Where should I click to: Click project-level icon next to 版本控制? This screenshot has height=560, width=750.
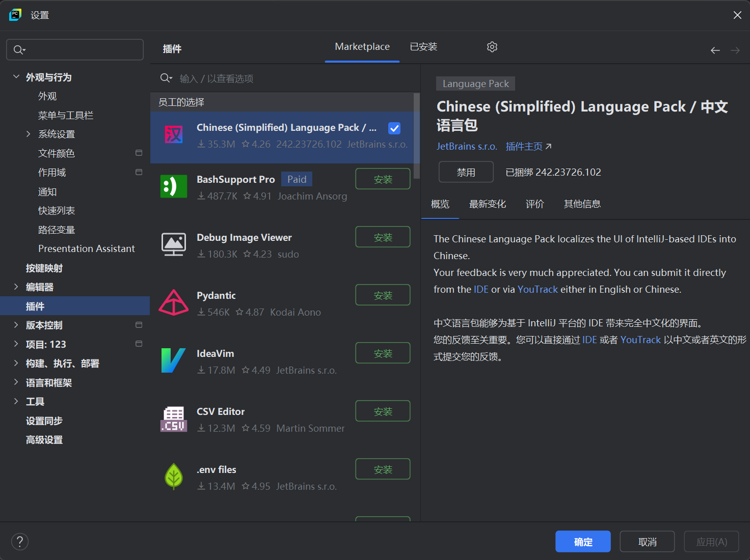pyautogui.click(x=139, y=325)
